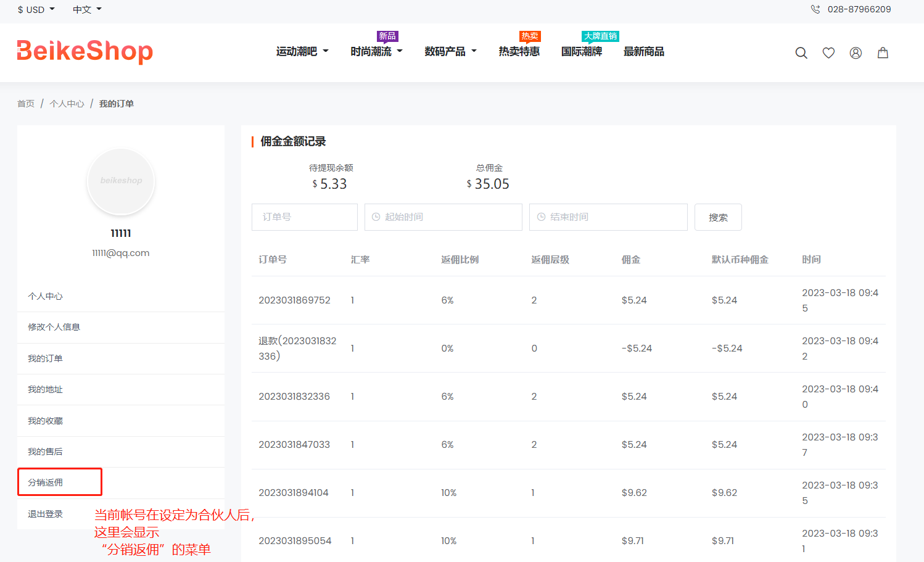The width and height of the screenshot is (924, 562).
Task: Select 分销返佣 in the sidebar
Action: 46,482
